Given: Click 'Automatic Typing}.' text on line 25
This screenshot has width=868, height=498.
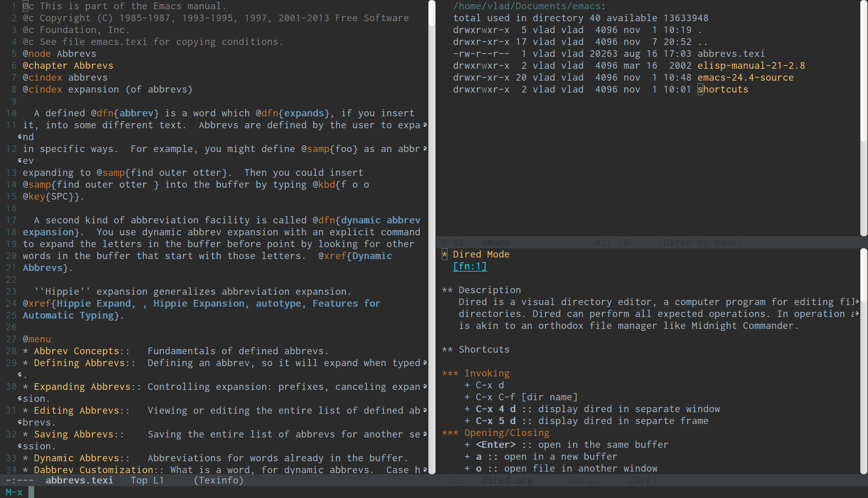Looking at the screenshot, I should 73,315.
